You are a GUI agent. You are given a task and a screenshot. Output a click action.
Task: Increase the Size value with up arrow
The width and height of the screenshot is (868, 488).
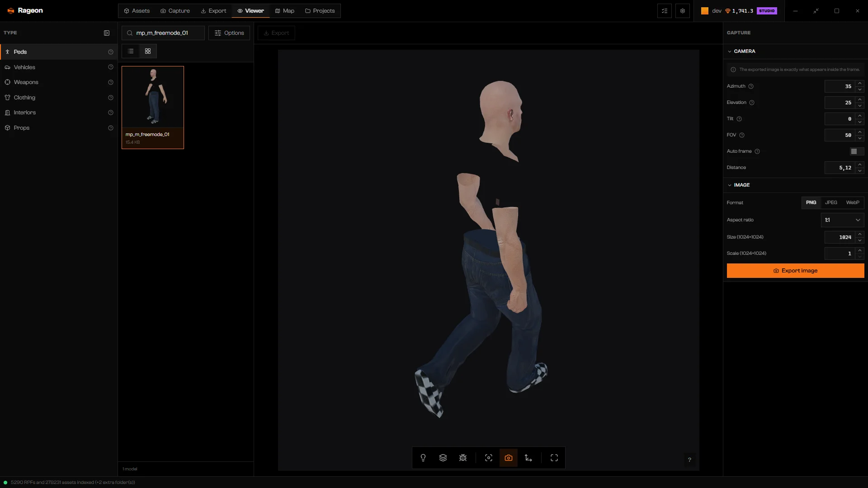[x=860, y=234]
